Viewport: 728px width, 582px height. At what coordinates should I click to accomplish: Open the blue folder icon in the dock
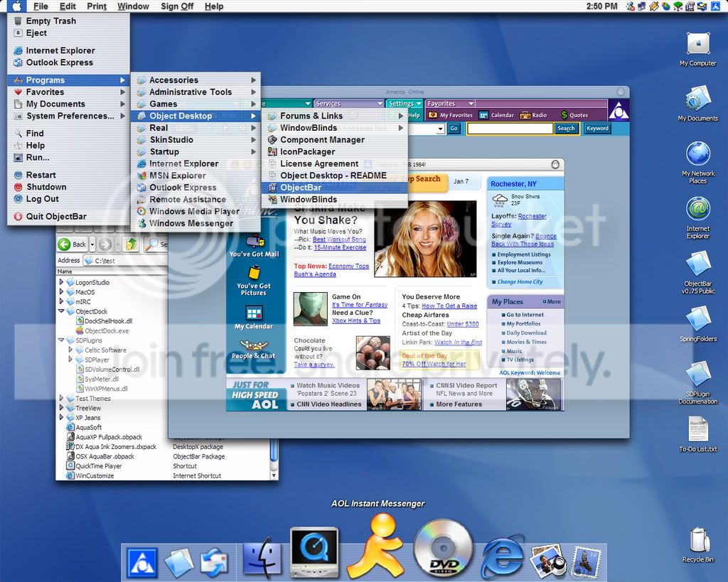(178, 563)
